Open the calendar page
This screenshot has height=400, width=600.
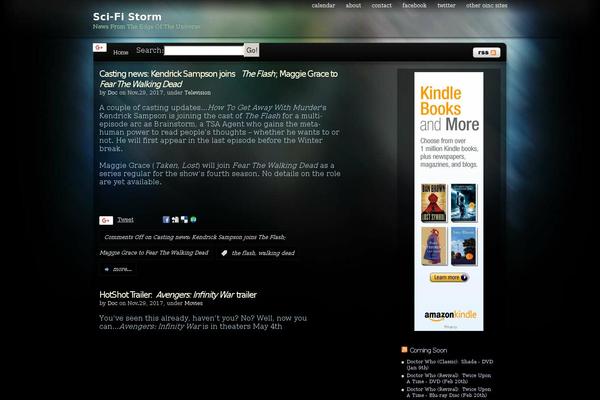(323, 5)
